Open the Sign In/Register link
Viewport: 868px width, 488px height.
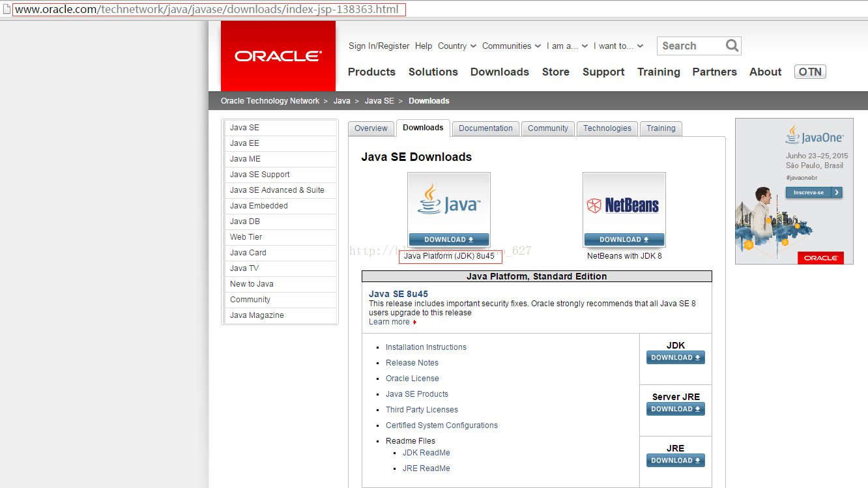(379, 46)
